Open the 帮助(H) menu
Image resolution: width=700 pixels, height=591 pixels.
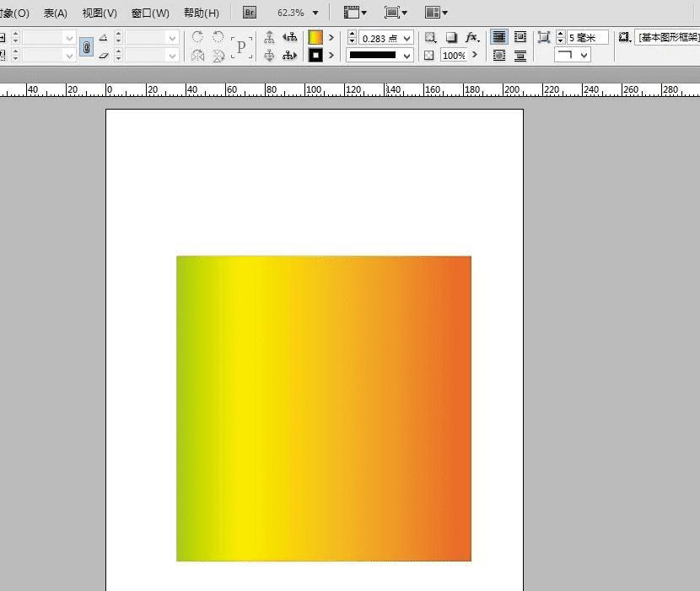201,13
